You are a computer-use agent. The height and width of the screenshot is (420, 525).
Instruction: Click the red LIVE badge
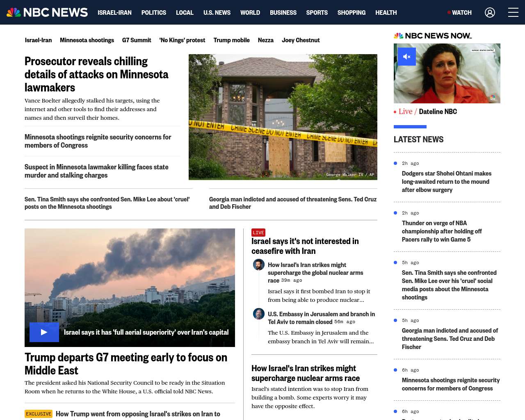click(x=258, y=233)
